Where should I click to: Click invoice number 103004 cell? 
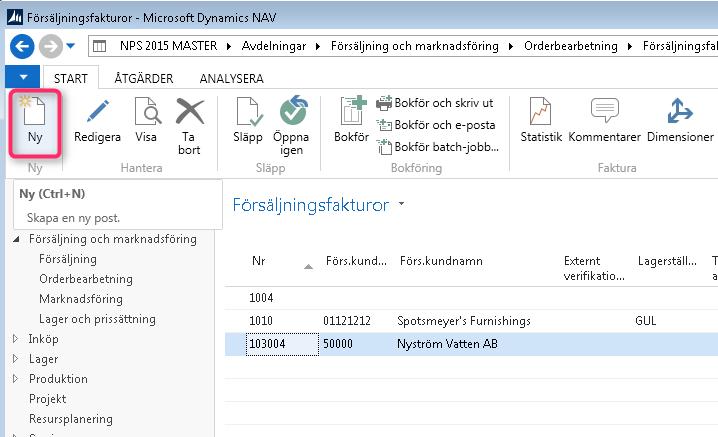[282, 344]
